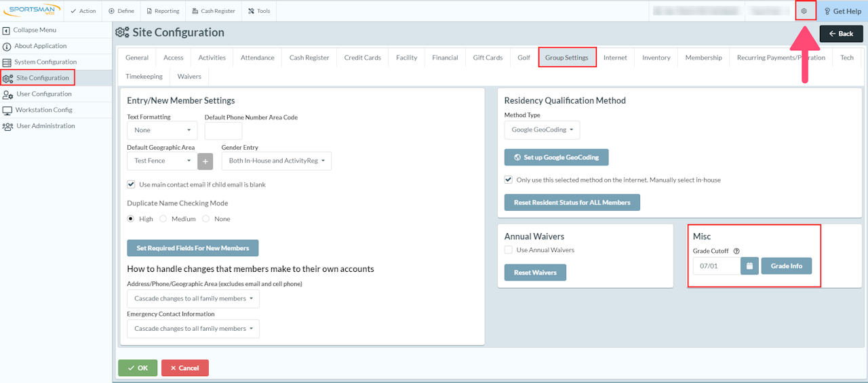This screenshot has width=868, height=383.
Task: Expand the Method Type Google GeoCoding dropdown
Action: [x=542, y=130]
